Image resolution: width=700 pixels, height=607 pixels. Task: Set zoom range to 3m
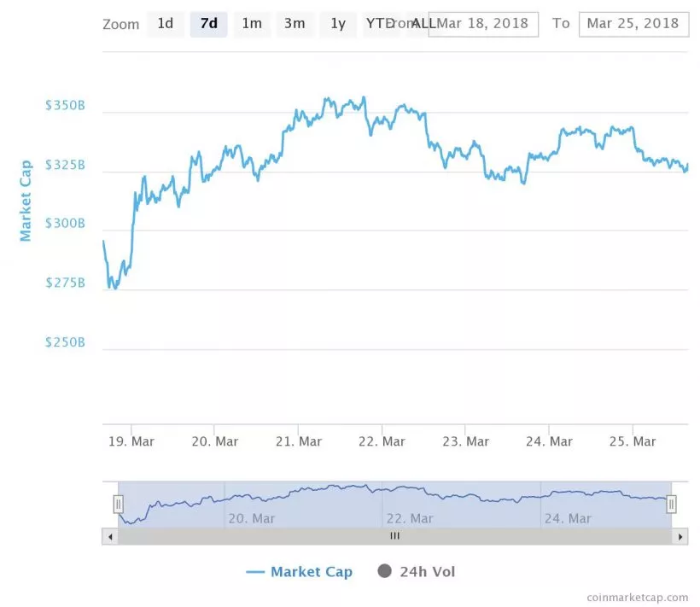(295, 24)
